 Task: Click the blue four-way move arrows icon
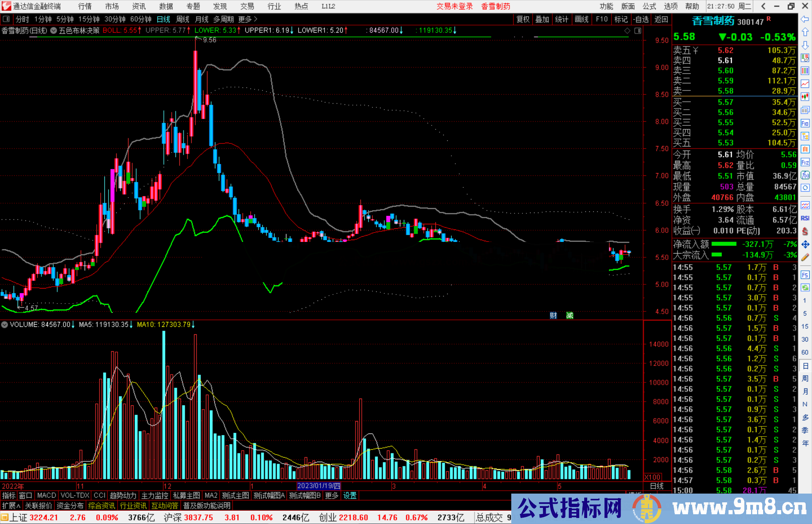(805, 245)
